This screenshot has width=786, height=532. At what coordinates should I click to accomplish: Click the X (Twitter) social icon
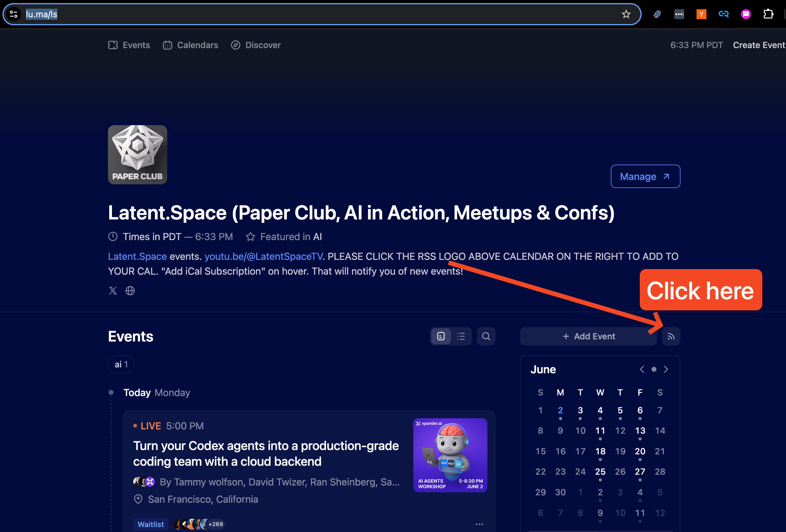113,291
